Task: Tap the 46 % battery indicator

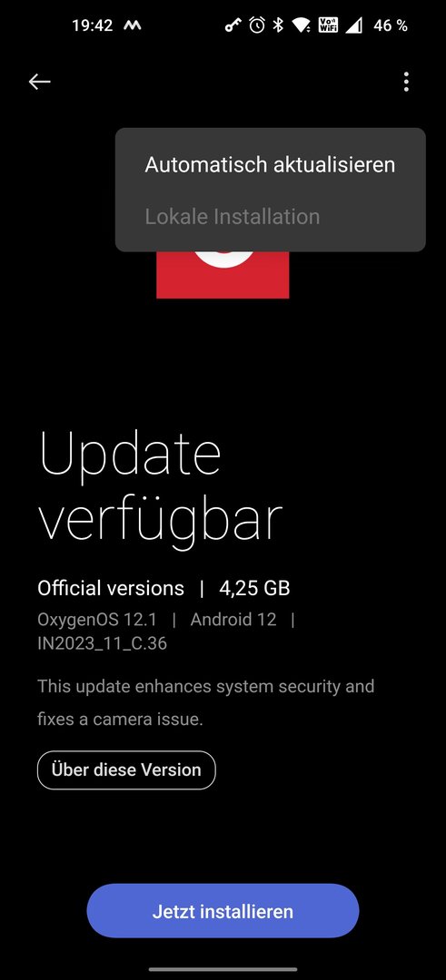Action: (391, 25)
